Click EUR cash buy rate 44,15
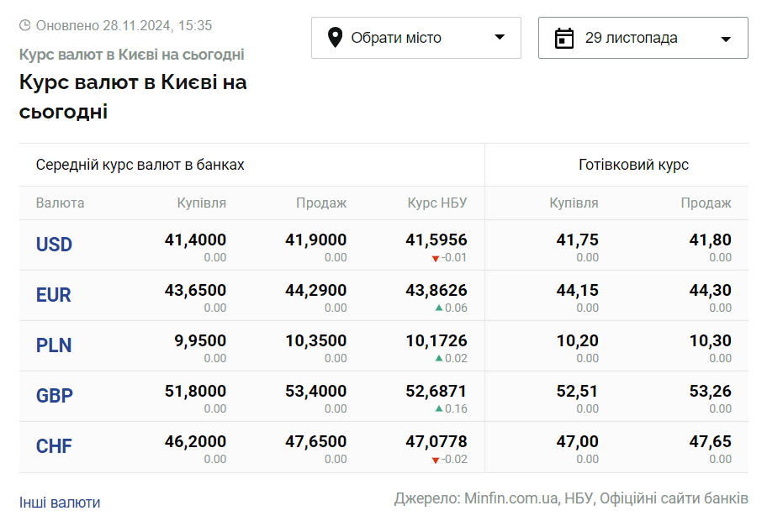Screen dimensions: 767x532 (578, 290)
